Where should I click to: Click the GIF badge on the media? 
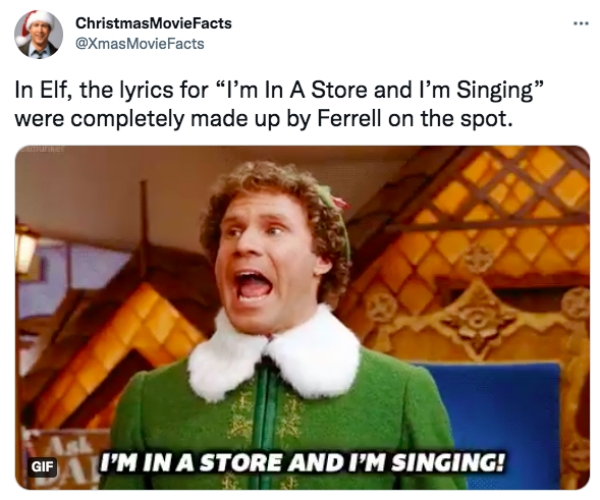42,467
